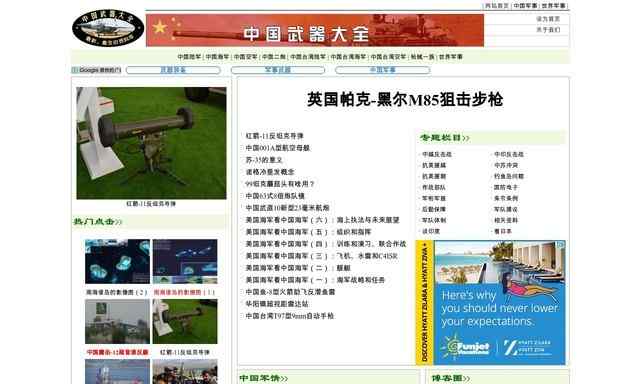Open 红箭-11反坦克导弹 in the article list
This screenshot has width=640, height=384.
pos(274,136)
